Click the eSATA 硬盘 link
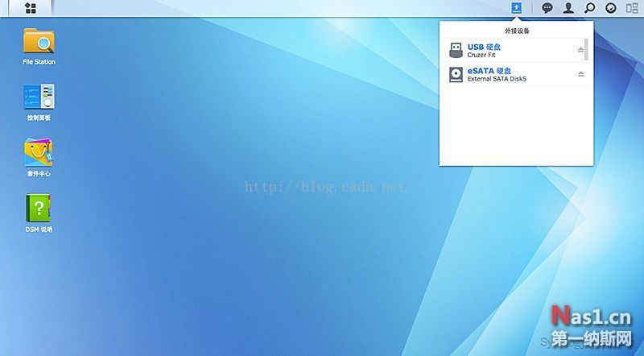The width and height of the screenshot is (644, 356). 489,71
